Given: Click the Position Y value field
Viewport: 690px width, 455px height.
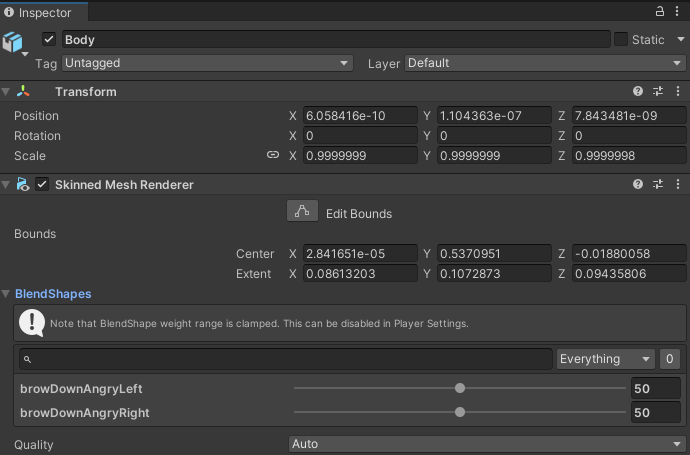Looking at the screenshot, I should pyautogui.click(x=494, y=115).
